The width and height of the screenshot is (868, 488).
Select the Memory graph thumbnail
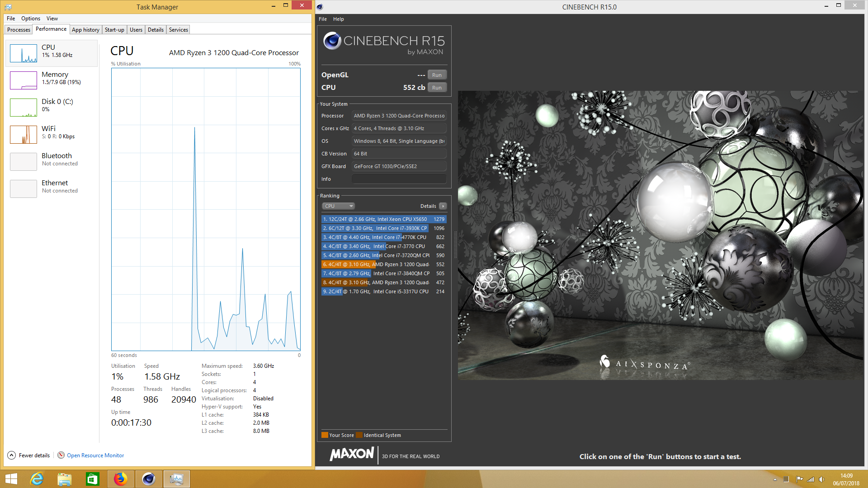(x=24, y=80)
